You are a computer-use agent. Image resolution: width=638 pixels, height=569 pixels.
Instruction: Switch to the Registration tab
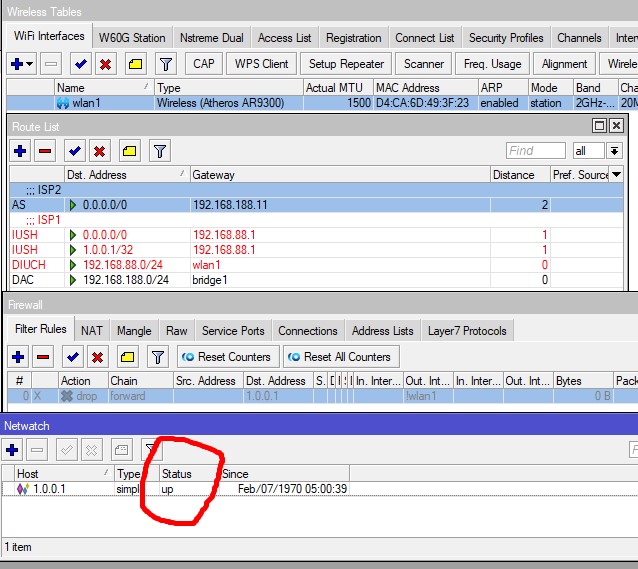(x=354, y=38)
